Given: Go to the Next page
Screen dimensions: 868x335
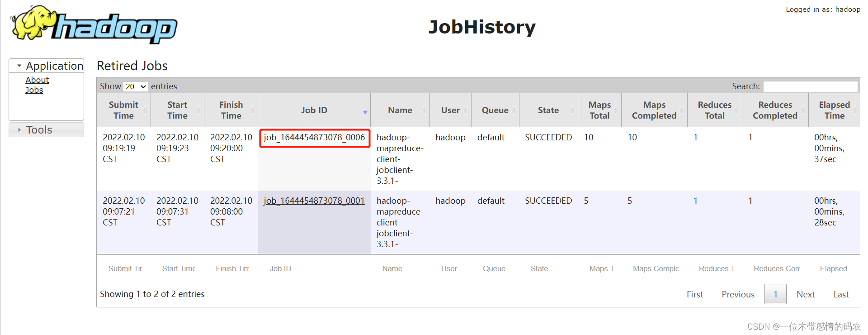Looking at the screenshot, I should click(805, 295).
